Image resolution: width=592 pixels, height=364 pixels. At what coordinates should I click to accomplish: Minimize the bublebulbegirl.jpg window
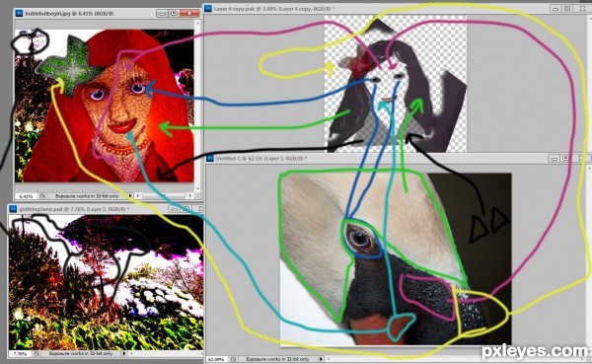pyautogui.click(x=162, y=13)
